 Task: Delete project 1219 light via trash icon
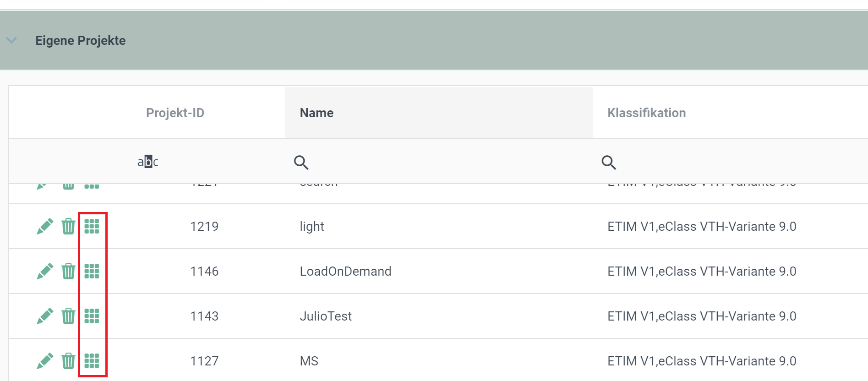[x=68, y=226]
